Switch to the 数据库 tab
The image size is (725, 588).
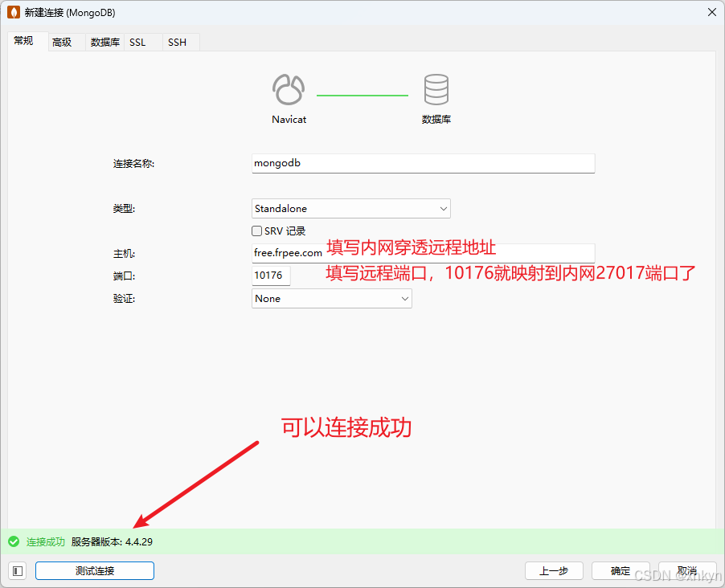[105, 42]
